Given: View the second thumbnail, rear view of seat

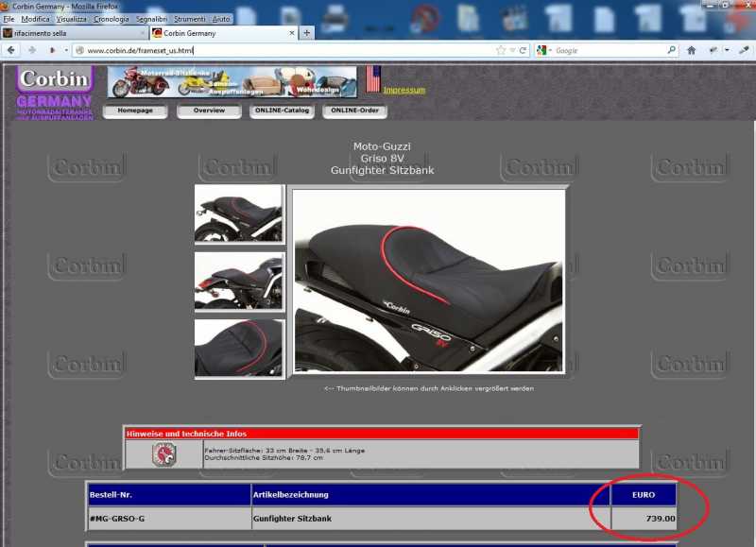Looking at the screenshot, I should tap(239, 281).
